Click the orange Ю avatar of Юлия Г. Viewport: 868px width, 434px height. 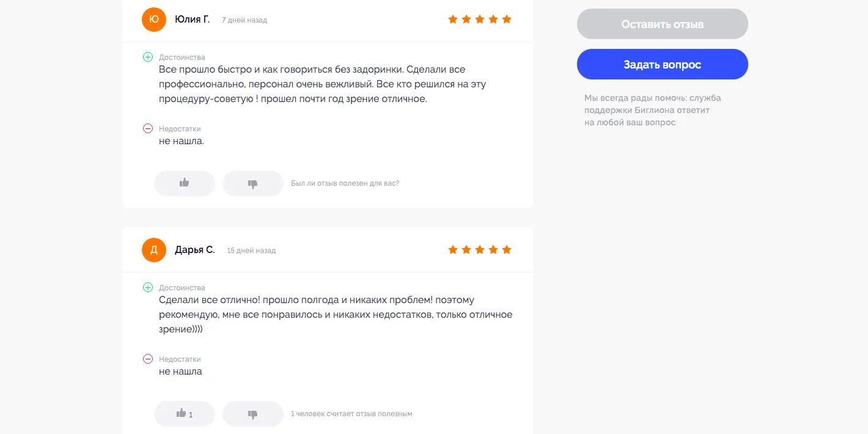pyautogui.click(x=154, y=20)
